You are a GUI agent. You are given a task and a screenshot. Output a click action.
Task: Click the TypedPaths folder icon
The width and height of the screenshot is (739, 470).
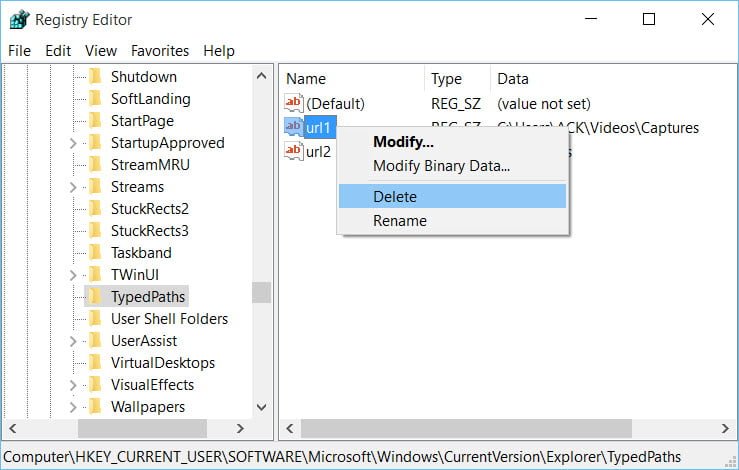click(95, 297)
